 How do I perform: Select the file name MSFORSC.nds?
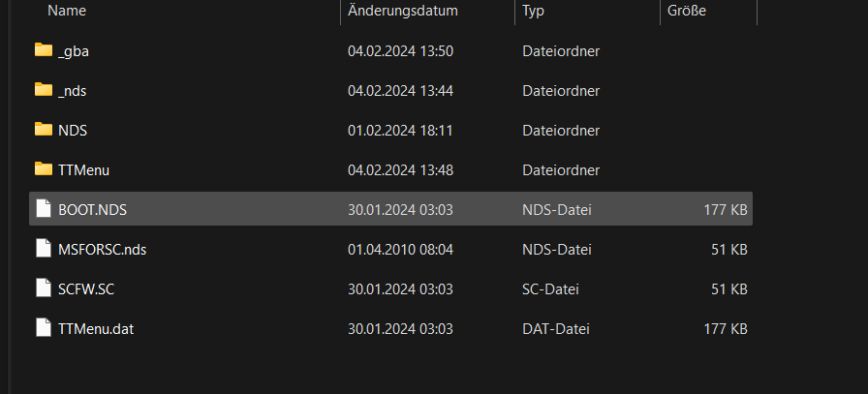(102, 250)
